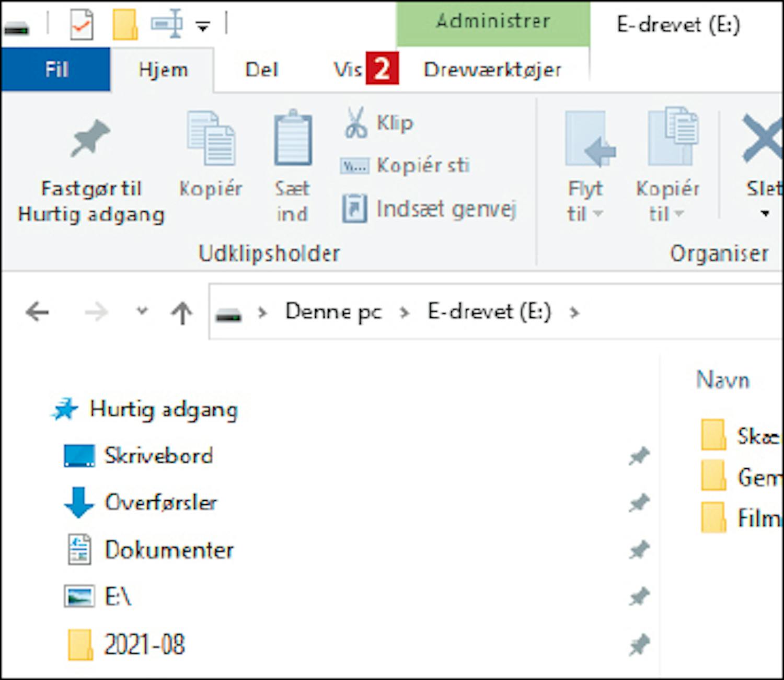Click the Fastgør til Hurtig adgang pin icon
The width and height of the screenshot is (784, 680).
pyautogui.click(x=90, y=139)
